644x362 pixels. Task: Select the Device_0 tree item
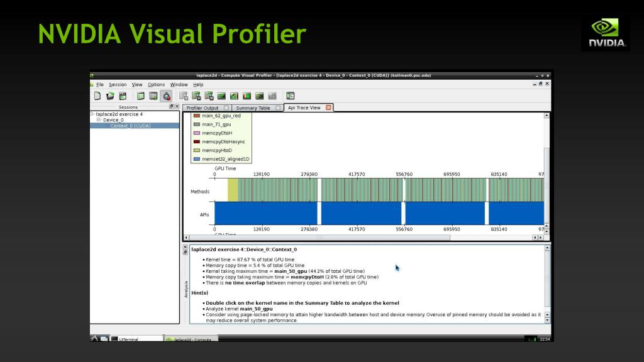[113, 120]
